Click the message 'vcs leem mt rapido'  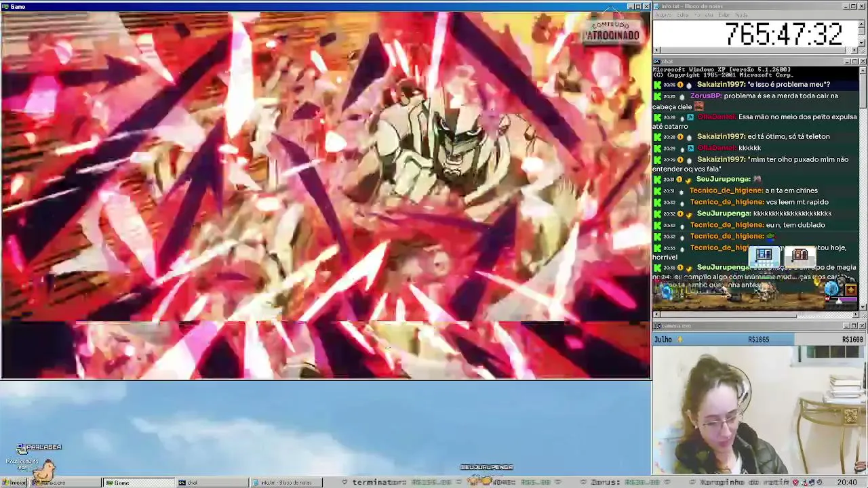[x=797, y=203]
